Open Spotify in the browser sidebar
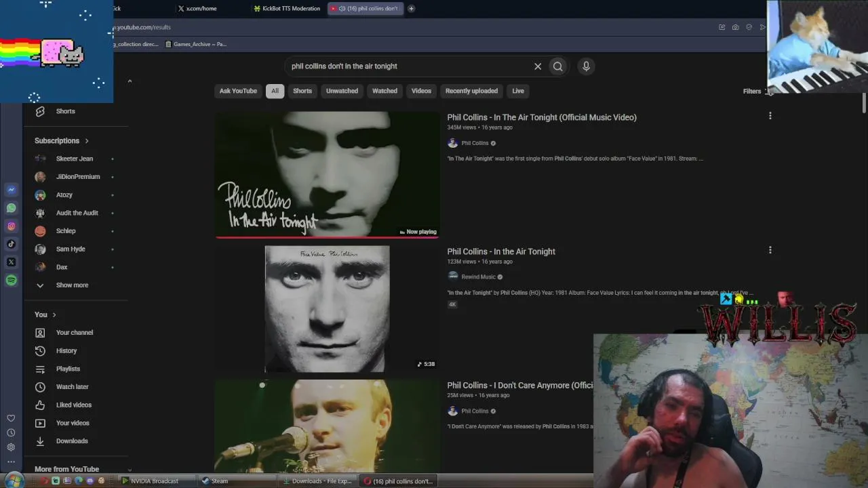Viewport: 868px width, 488px height. tap(11, 280)
